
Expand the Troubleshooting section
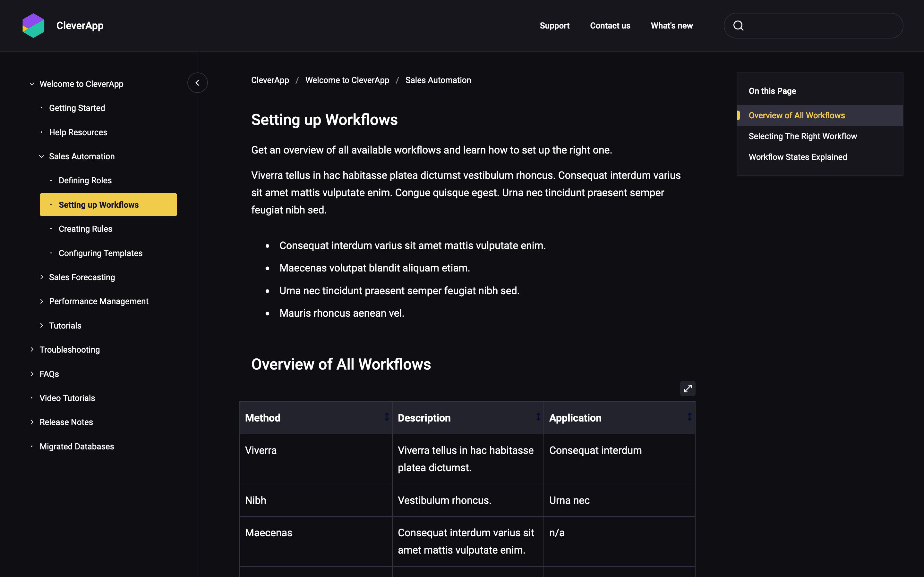click(x=32, y=349)
